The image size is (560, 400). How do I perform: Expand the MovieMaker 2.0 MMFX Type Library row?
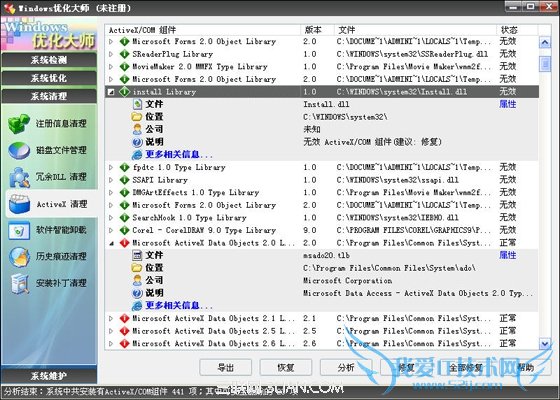(x=111, y=67)
